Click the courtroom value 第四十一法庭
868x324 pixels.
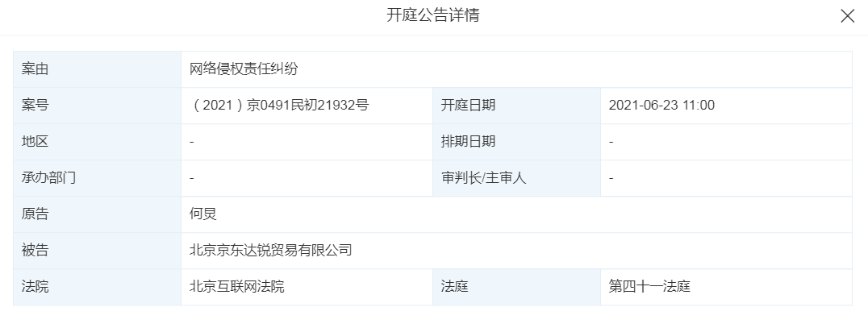pyautogui.click(x=649, y=287)
